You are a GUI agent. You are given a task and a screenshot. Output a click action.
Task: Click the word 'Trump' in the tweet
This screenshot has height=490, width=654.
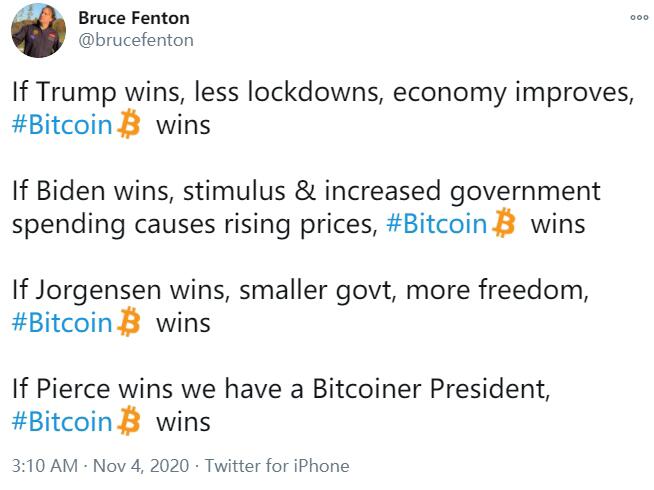pyautogui.click(x=75, y=93)
